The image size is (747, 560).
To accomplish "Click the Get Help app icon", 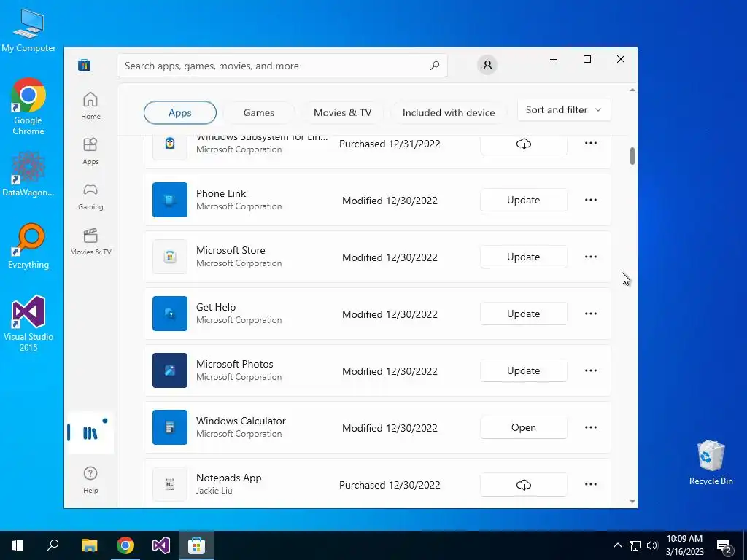I will click(169, 314).
